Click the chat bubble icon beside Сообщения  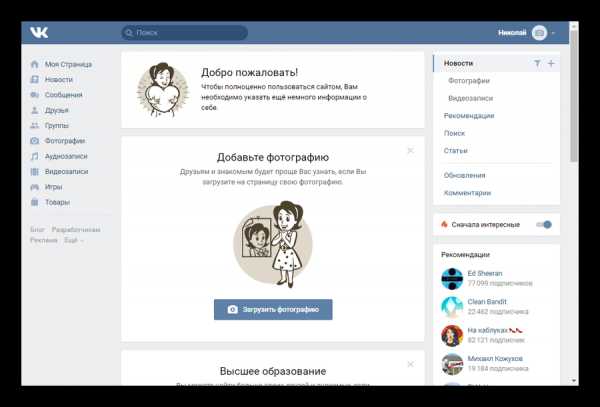click(x=34, y=95)
